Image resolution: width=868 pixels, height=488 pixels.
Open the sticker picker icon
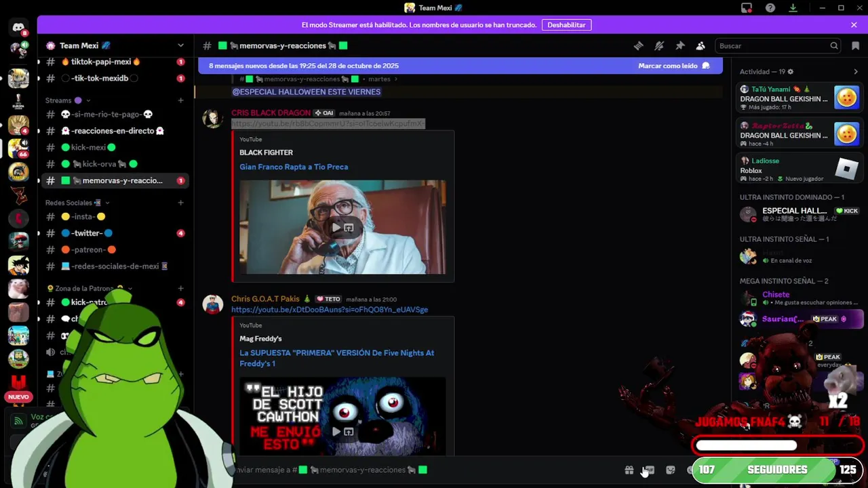[670, 470]
